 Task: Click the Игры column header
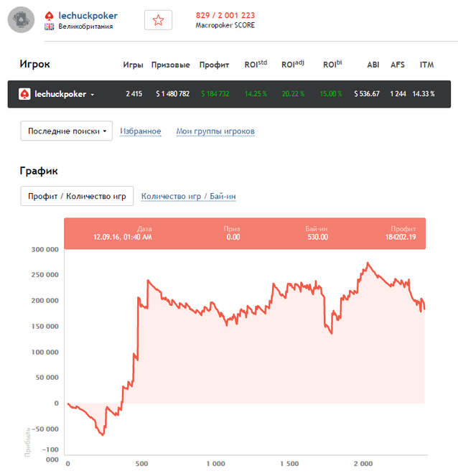point(133,65)
